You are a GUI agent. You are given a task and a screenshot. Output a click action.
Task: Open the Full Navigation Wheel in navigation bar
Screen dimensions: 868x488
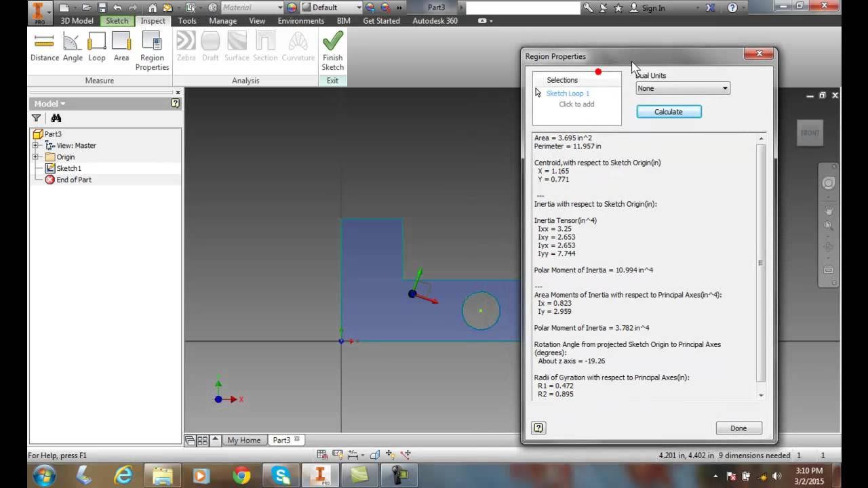click(x=829, y=183)
